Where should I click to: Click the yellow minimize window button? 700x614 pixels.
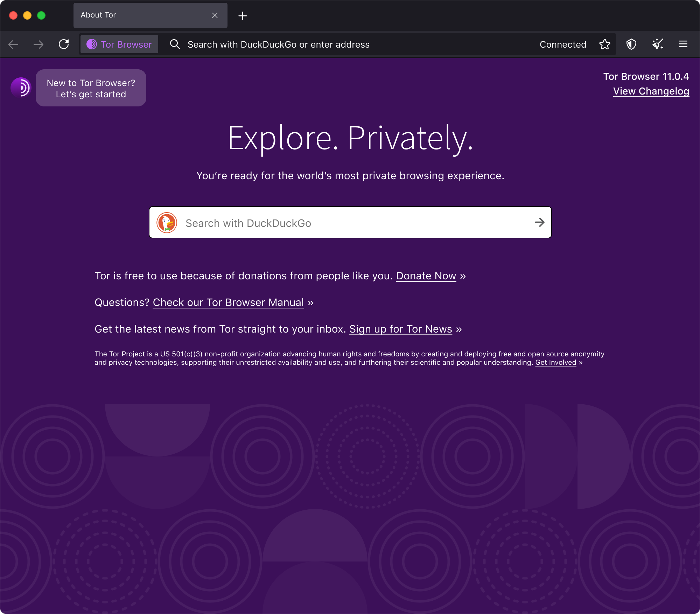coord(27,15)
